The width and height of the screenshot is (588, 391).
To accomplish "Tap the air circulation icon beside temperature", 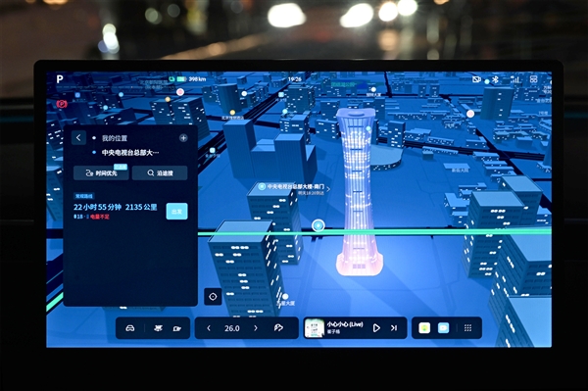I will click(x=278, y=328).
